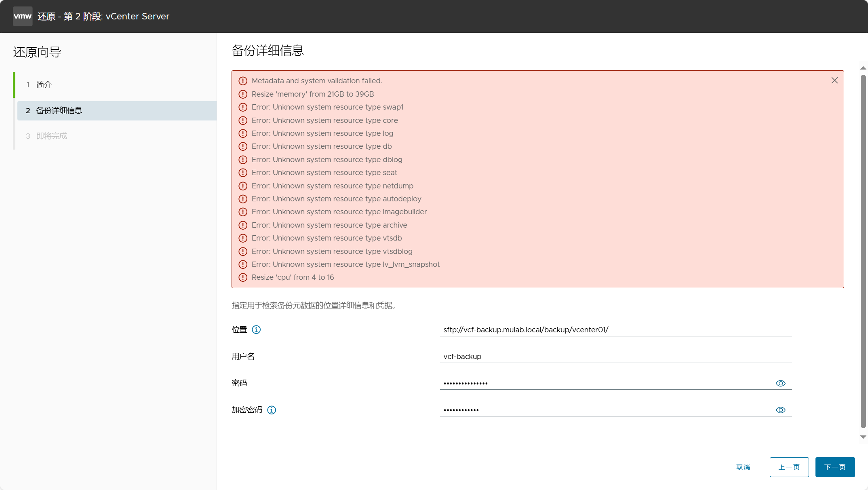Click info icon next to 加密密码 label
The image size is (868, 490).
(x=272, y=410)
